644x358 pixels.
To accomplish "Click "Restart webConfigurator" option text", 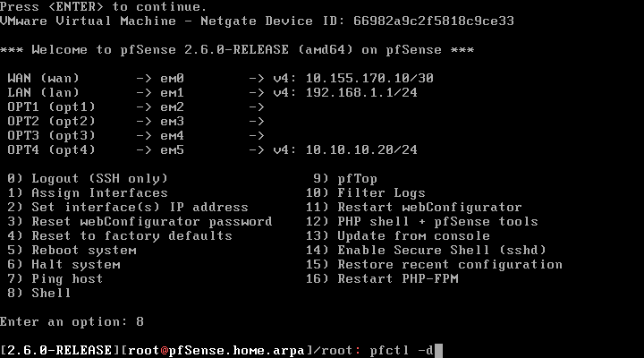I will [x=429, y=207].
